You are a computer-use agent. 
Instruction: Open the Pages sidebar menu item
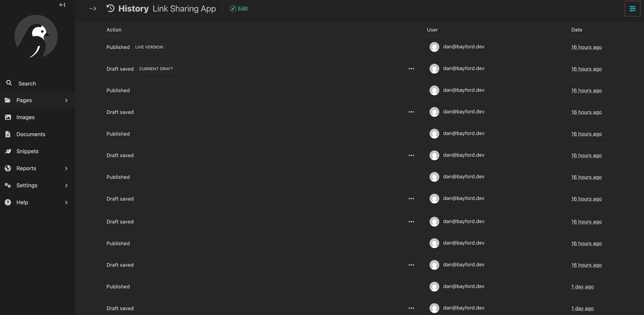point(24,100)
